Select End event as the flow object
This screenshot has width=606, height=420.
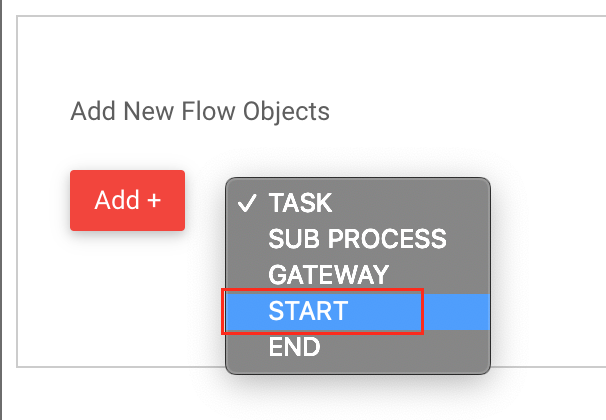click(294, 347)
